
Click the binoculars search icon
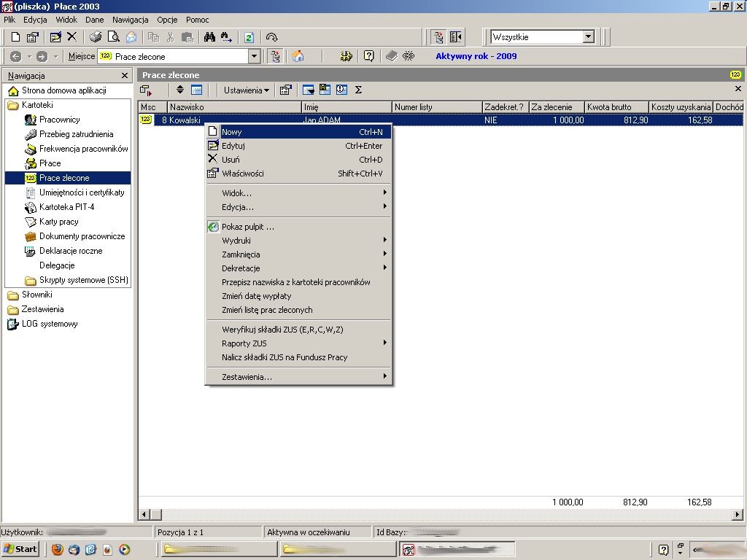pos(209,37)
